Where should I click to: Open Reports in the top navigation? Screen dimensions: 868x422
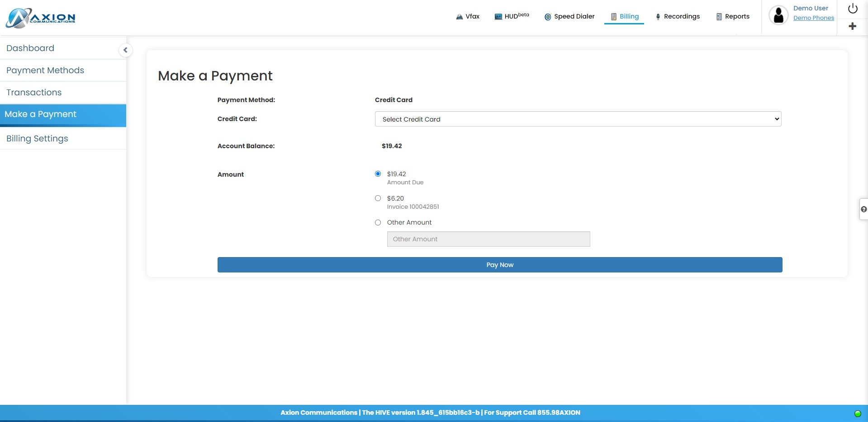click(x=733, y=16)
